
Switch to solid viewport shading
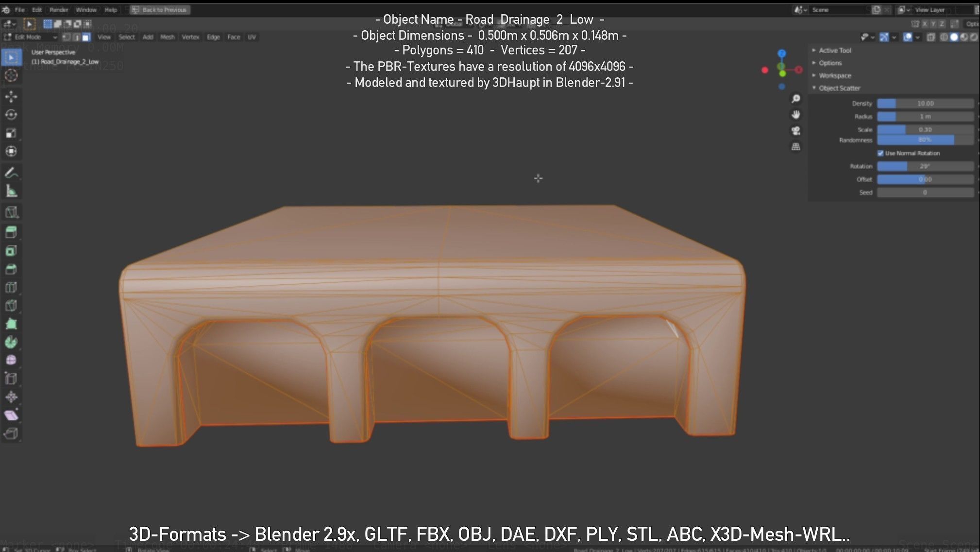[954, 37]
